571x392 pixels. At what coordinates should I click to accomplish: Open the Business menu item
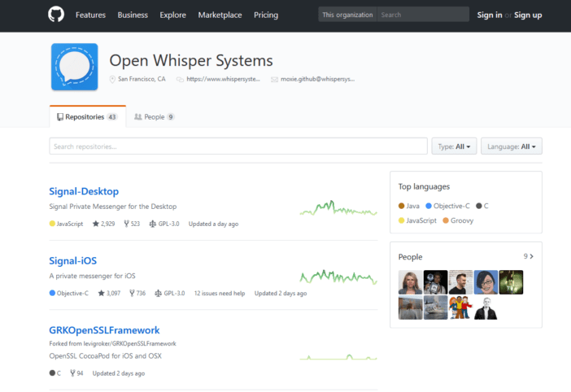(133, 15)
